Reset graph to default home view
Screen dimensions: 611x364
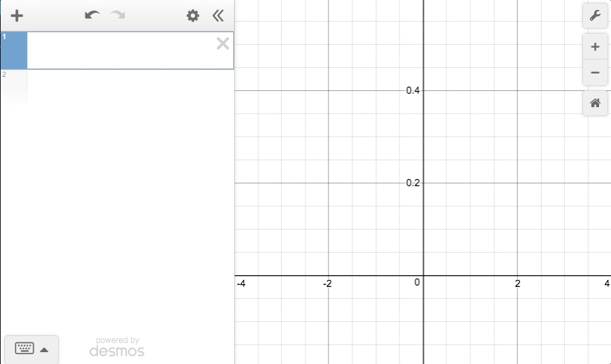(595, 103)
